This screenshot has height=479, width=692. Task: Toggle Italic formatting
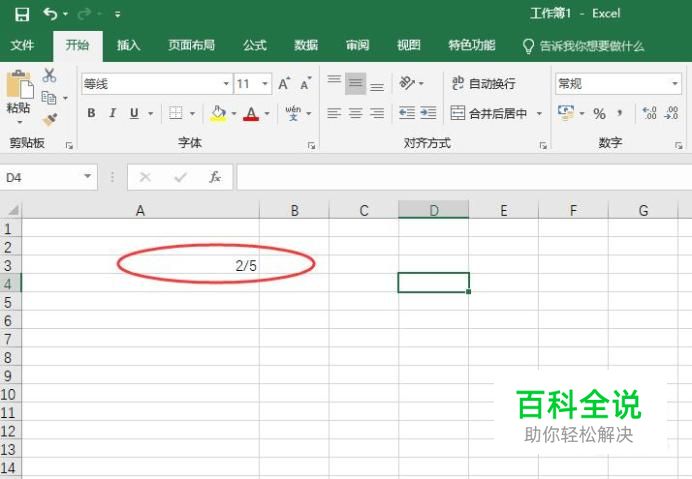click(x=113, y=113)
